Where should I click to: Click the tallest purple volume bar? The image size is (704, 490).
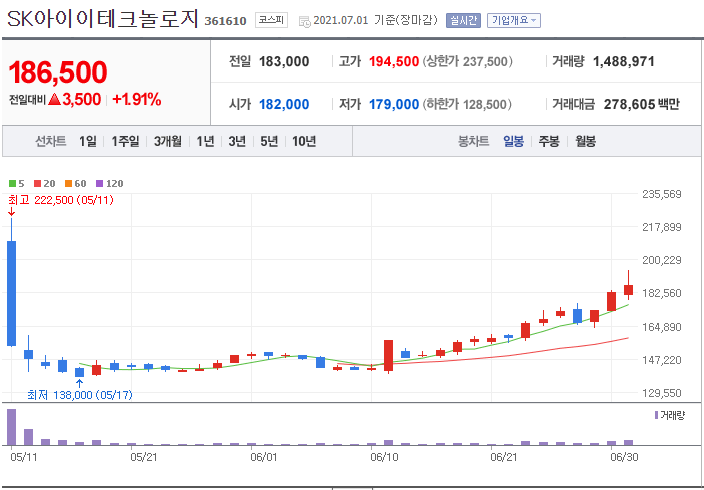[x=11, y=427]
